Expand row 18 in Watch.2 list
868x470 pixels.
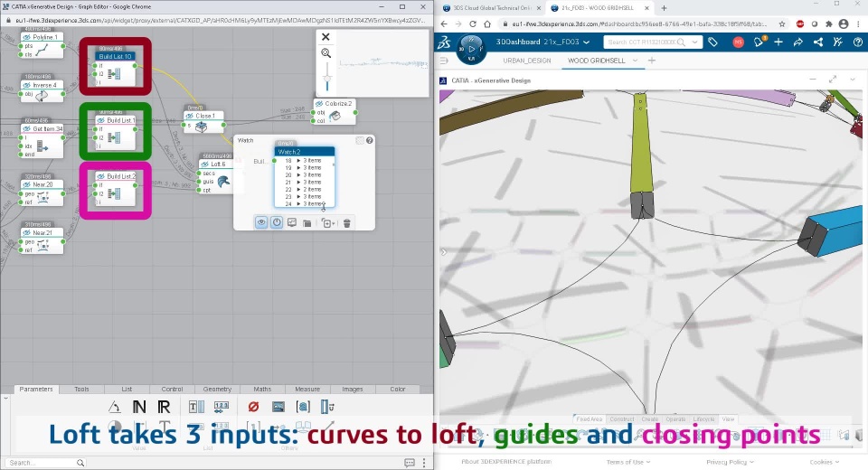[x=299, y=161]
